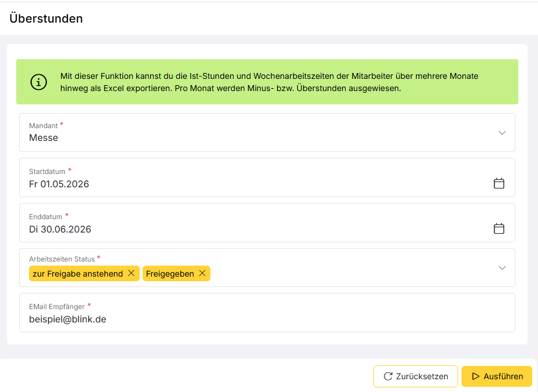The image size is (538, 392).
Task: Select the Mandant field showing 'Messe'
Action: 267,132
